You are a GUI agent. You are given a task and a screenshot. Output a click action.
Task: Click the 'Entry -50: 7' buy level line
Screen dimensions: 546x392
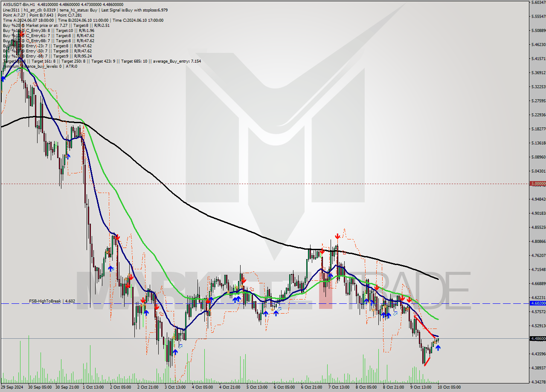[x=47, y=51]
